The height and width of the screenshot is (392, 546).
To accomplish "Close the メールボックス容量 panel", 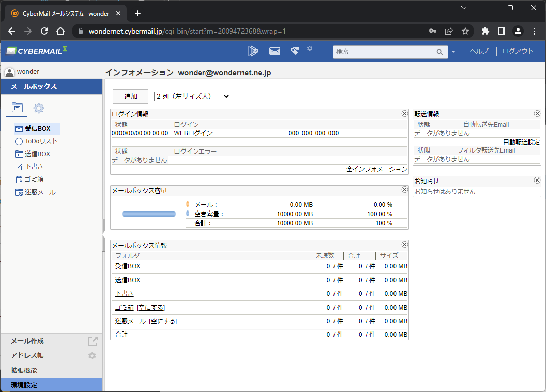I will coord(404,189).
